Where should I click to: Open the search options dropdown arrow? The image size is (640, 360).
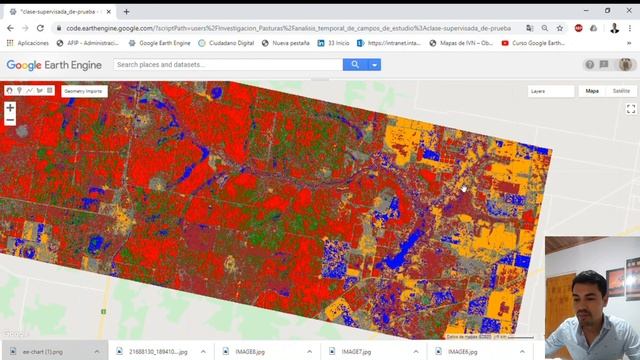click(375, 64)
